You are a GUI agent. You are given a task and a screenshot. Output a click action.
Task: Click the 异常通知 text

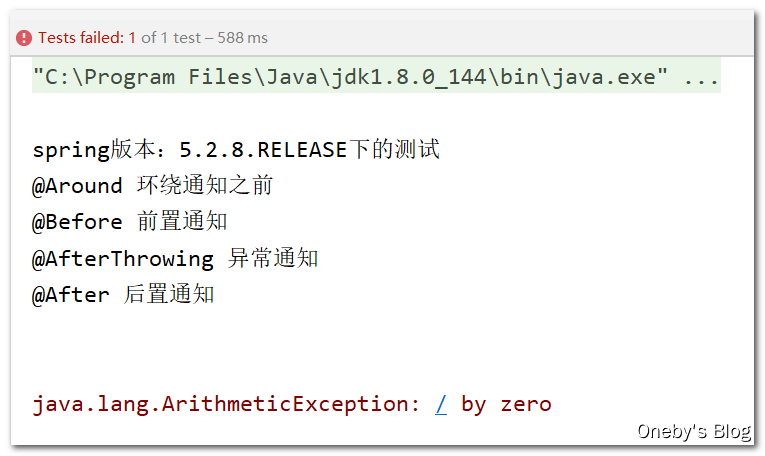click(x=273, y=258)
